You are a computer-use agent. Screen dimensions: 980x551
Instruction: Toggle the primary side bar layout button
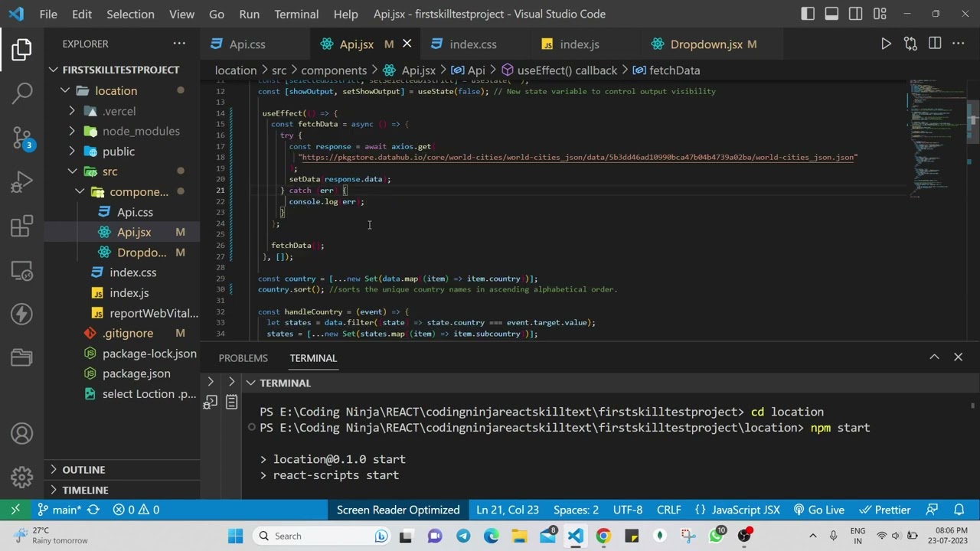(x=808, y=14)
